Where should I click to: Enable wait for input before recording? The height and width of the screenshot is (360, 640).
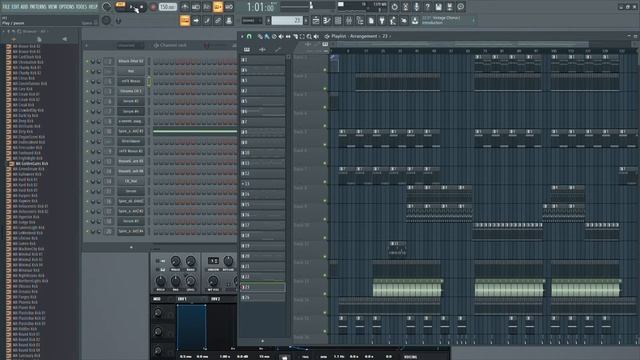[x=196, y=7]
